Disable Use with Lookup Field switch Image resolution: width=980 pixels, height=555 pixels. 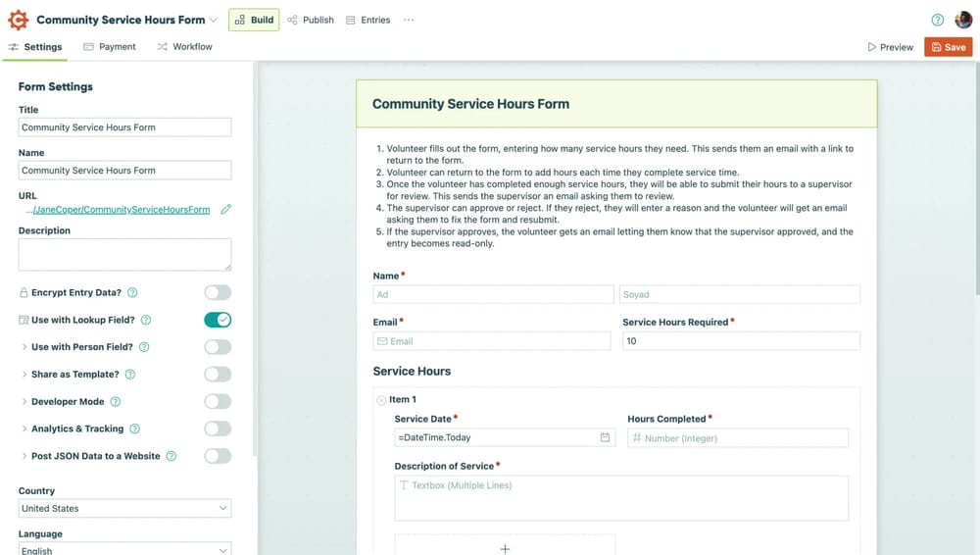point(218,321)
